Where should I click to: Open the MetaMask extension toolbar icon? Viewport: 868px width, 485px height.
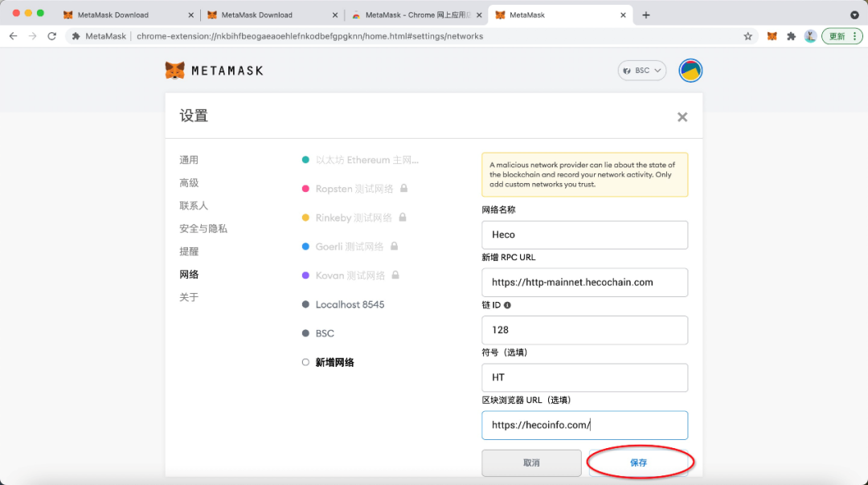click(x=772, y=36)
